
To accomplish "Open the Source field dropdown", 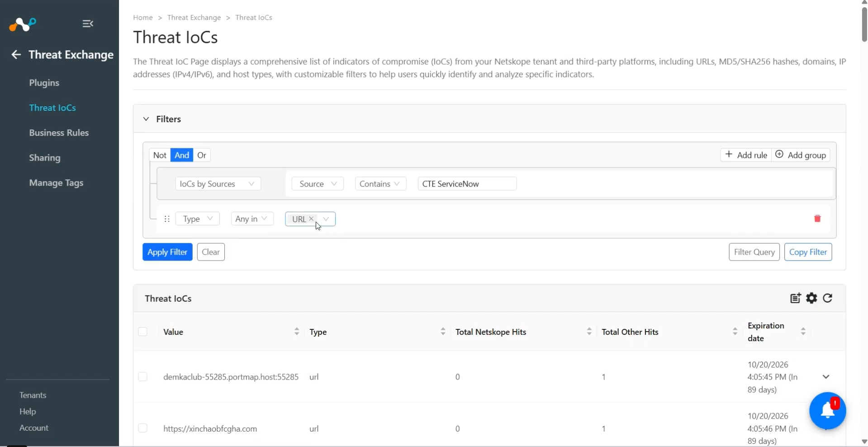I will (x=318, y=184).
